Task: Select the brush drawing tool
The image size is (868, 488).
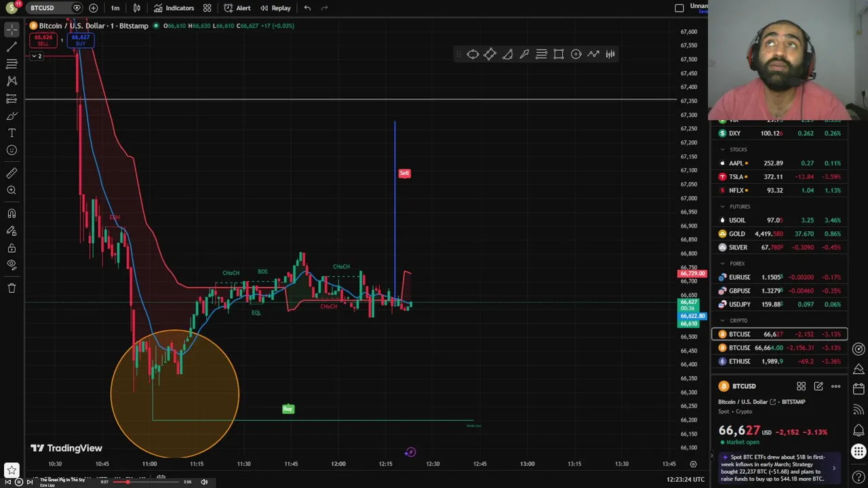Action: 12,116
